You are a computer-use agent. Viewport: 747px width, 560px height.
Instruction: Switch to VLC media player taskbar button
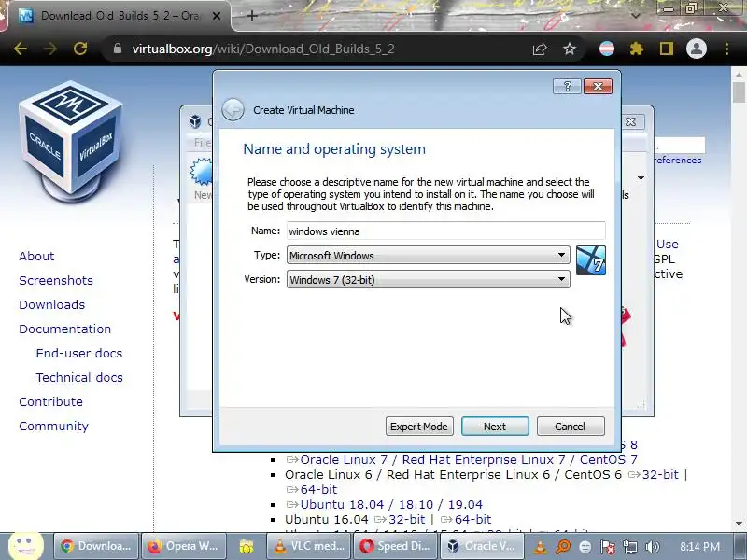309,546
